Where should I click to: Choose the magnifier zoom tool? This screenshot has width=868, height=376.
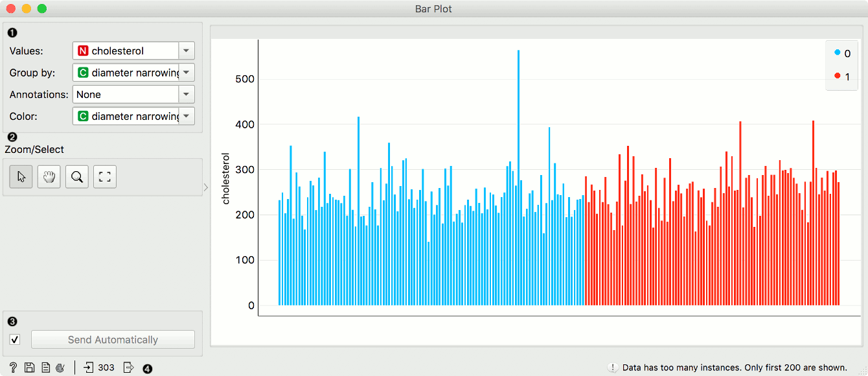pos(77,176)
